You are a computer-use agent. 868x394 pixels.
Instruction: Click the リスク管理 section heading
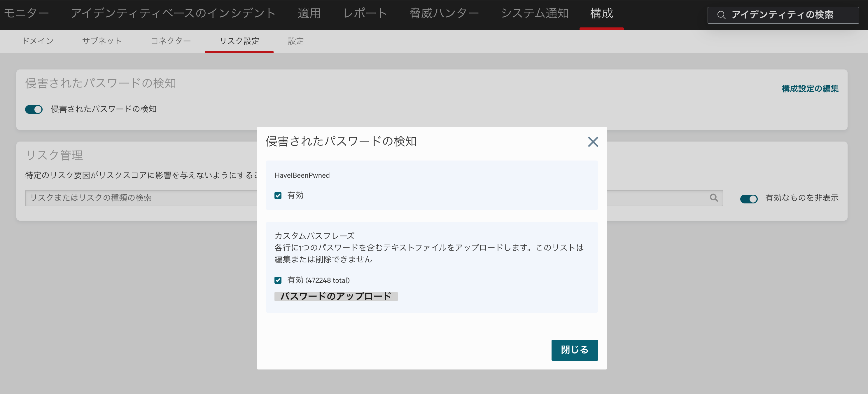pos(54,155)
